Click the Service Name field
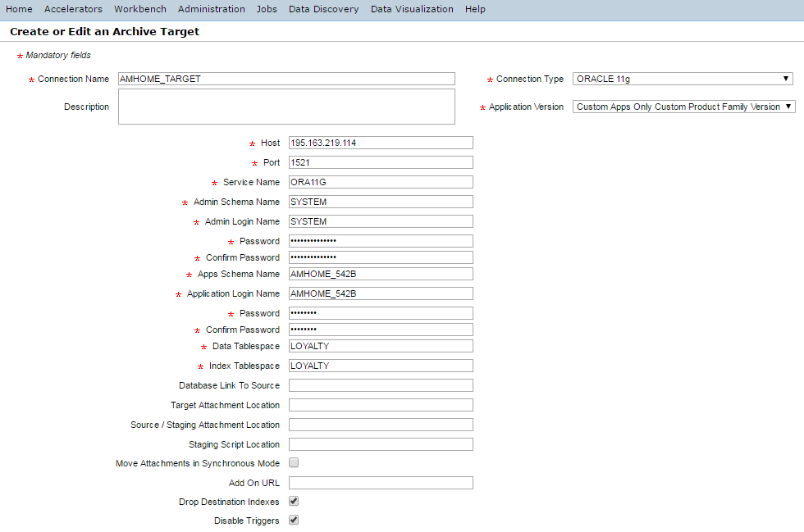The width and height of the screenshot is (804, 532). (381, 182)
